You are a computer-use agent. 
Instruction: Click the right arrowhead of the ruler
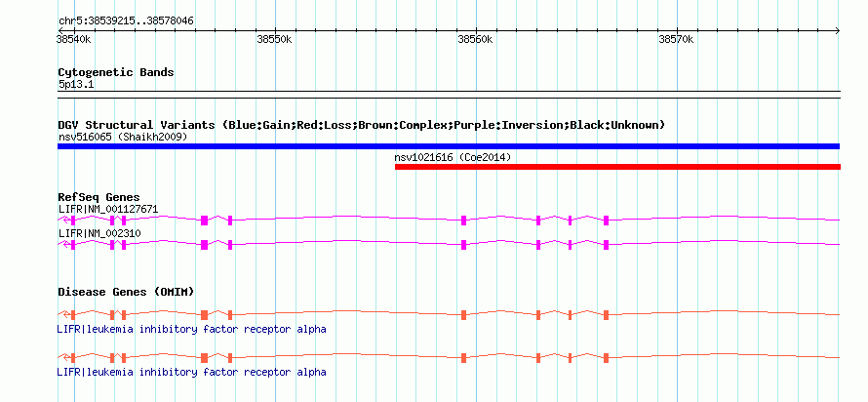837,30
